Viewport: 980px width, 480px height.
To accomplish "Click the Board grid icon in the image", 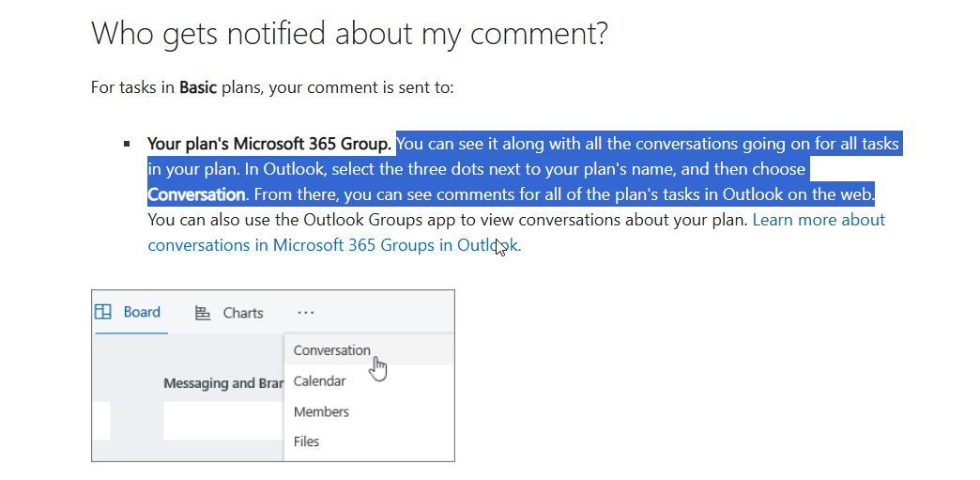I will (102, 312).
